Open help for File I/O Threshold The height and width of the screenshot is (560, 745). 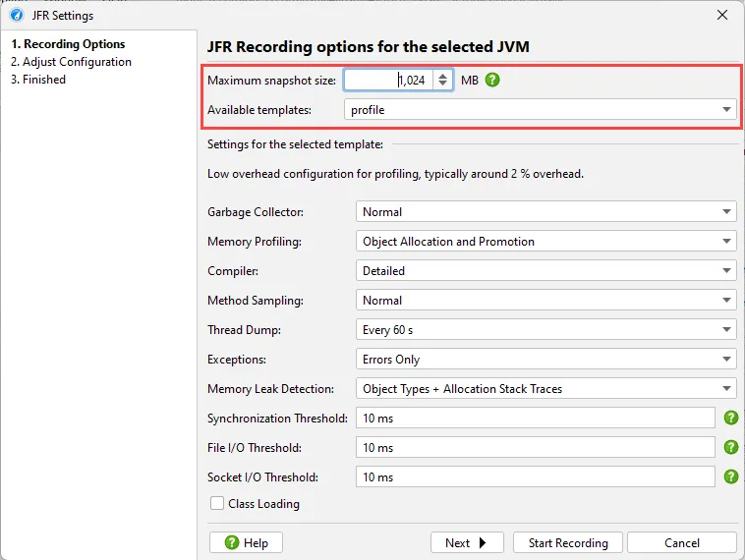coord(730,447)
